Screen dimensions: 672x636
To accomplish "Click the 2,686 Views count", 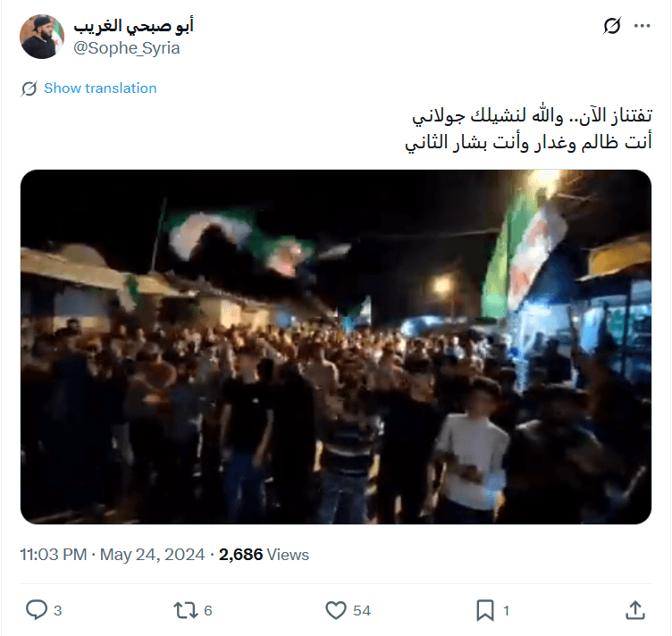I will pyautogui.click(x=264, y=555).
